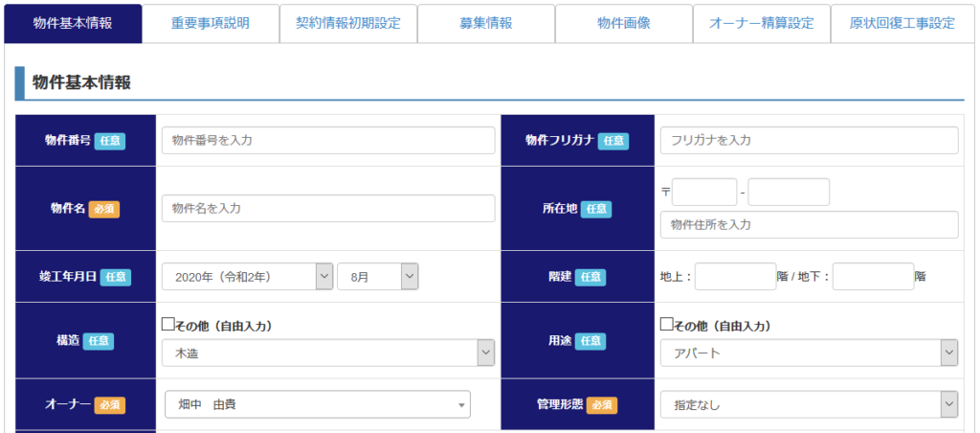Viewport: 980px width, 433px height.
Task: Click the 物件番号 input field
Action: (x=327, y=141)
